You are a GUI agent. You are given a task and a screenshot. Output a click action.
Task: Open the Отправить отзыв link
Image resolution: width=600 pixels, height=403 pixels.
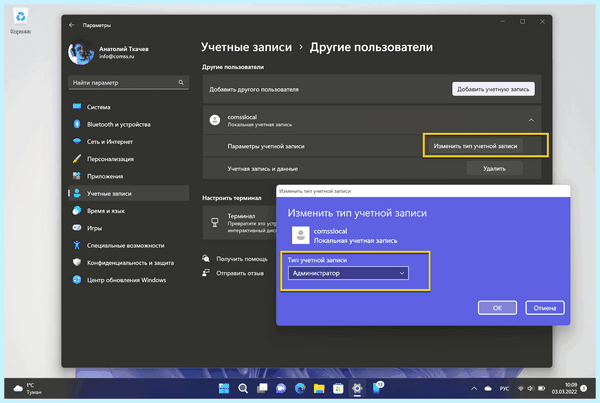point(240,273)
